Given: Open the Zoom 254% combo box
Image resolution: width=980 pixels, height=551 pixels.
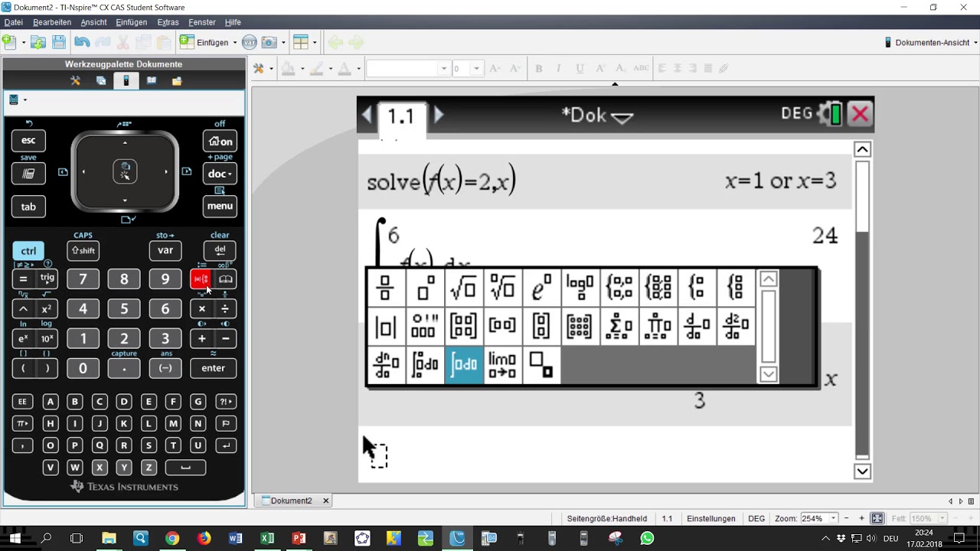Looking at the screenshot, I should (x=819, y=518).
